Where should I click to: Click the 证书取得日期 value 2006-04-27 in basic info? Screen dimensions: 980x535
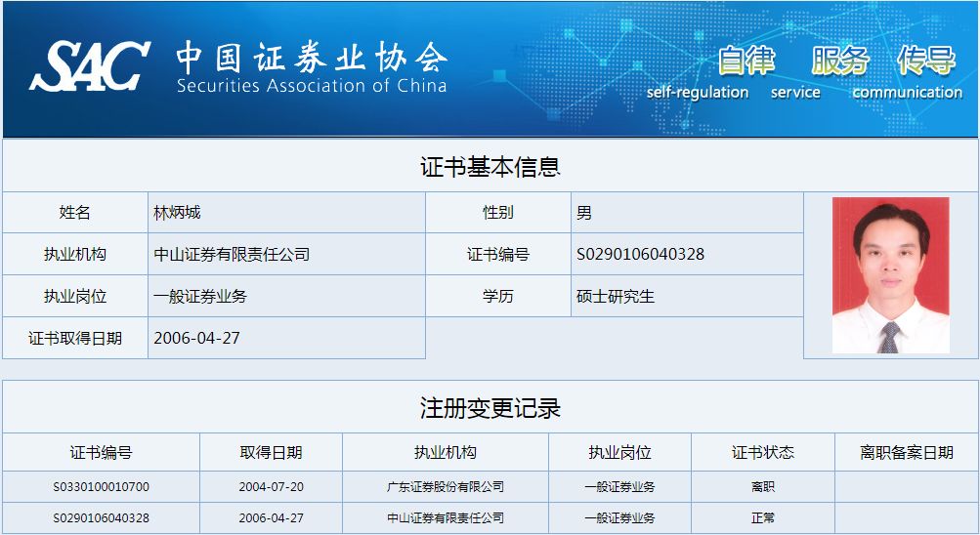(x=196, y=338)
